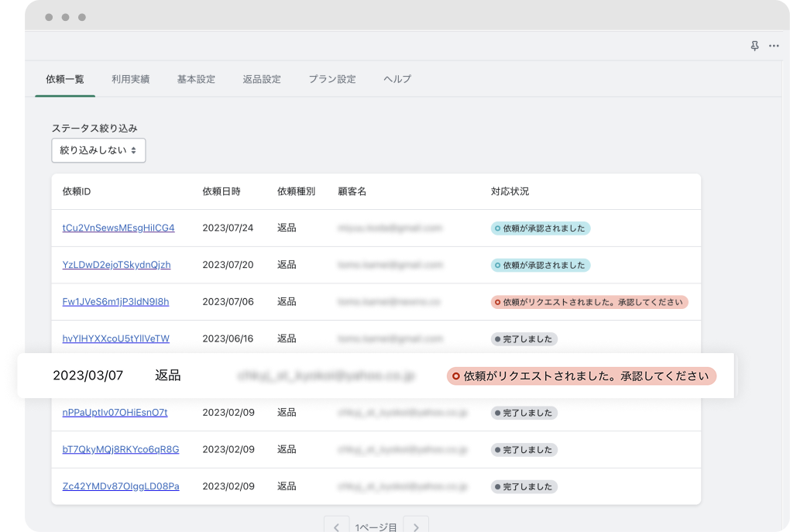Switch to the 返品設定 tab
Viewport: 790px width, 532px height.
click(x=262, y=78)
